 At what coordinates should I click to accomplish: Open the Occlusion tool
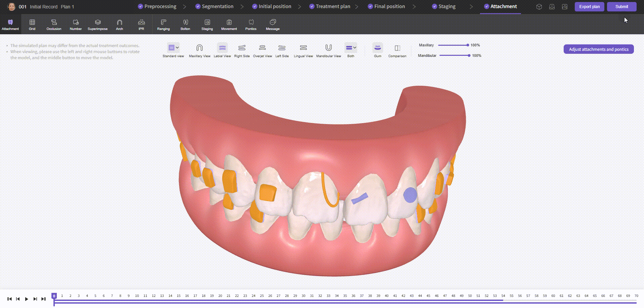pyautogui.click(x=54, y=25)
